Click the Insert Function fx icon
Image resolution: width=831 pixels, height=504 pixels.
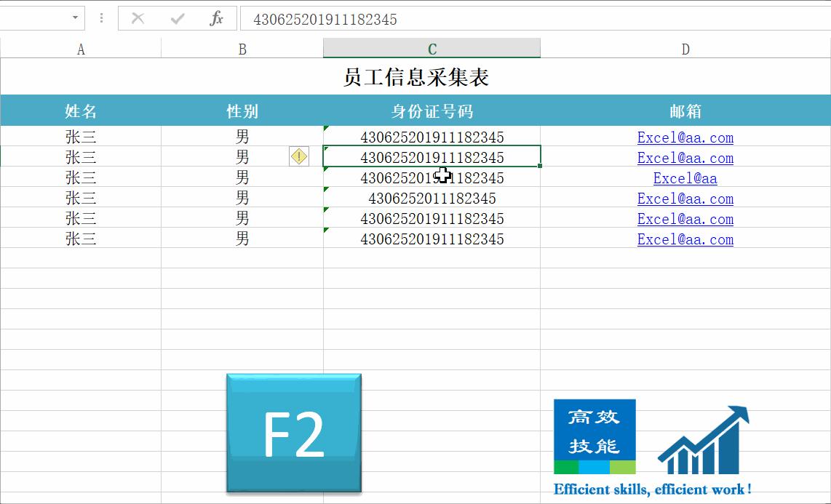(x=215, y=18)
